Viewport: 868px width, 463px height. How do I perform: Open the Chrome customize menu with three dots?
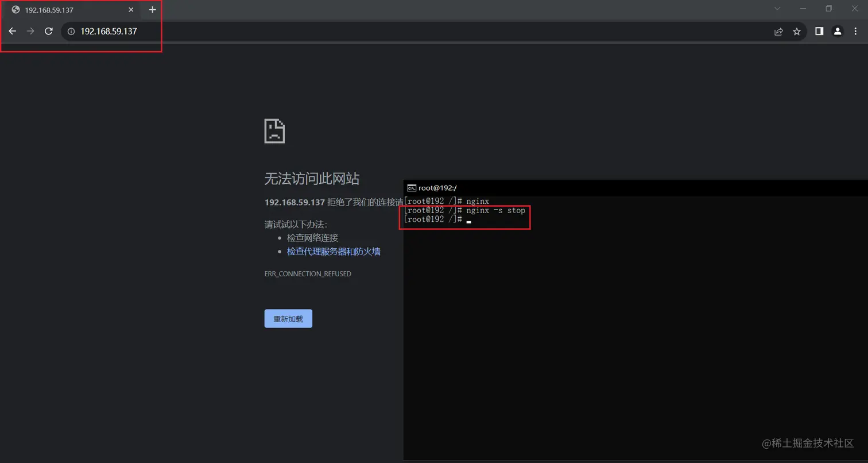coord(856,31)
